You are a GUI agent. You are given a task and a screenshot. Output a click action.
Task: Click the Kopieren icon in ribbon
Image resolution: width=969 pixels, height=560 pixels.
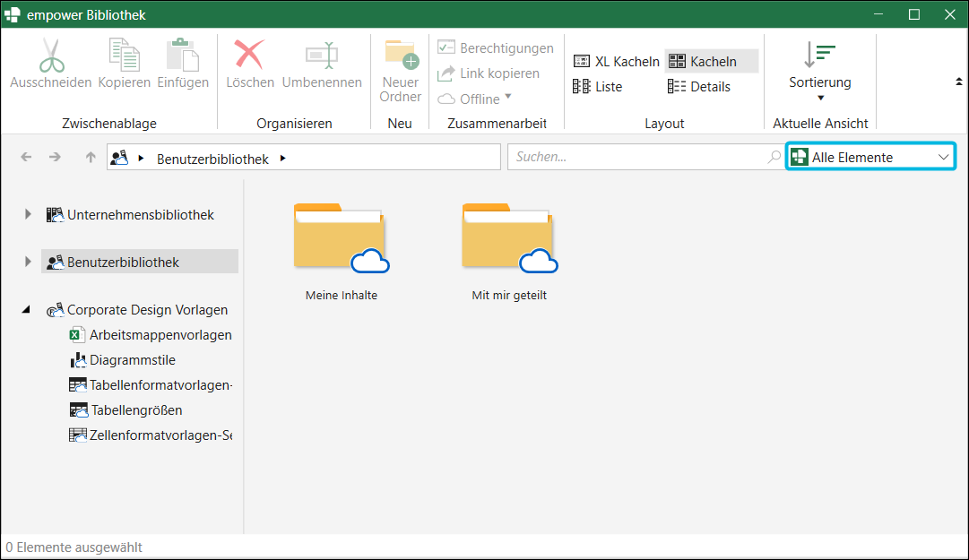tap(125, 55)
